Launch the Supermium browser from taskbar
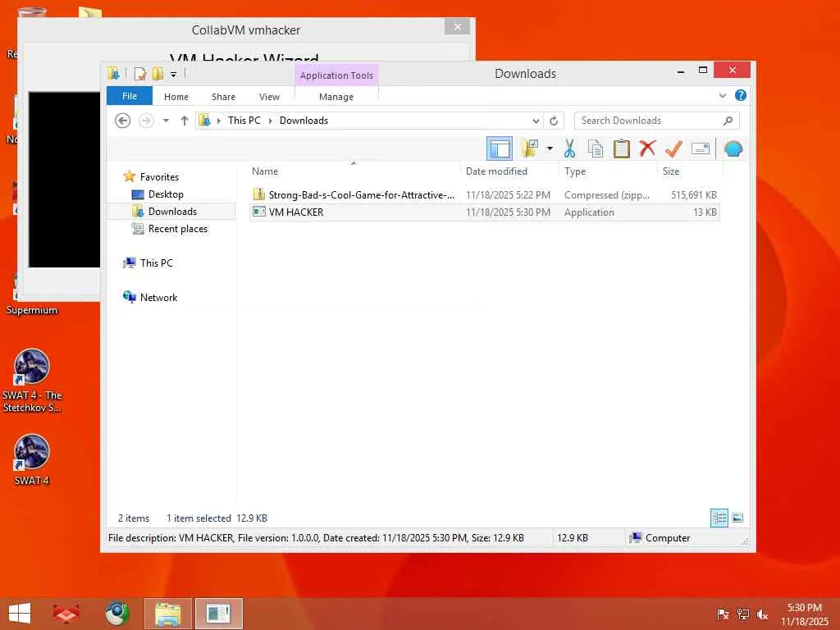Screen dimensions: 840x630 (117, 614)
